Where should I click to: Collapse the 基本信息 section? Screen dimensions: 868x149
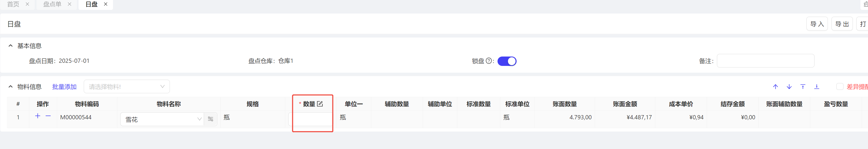point(10,46)
